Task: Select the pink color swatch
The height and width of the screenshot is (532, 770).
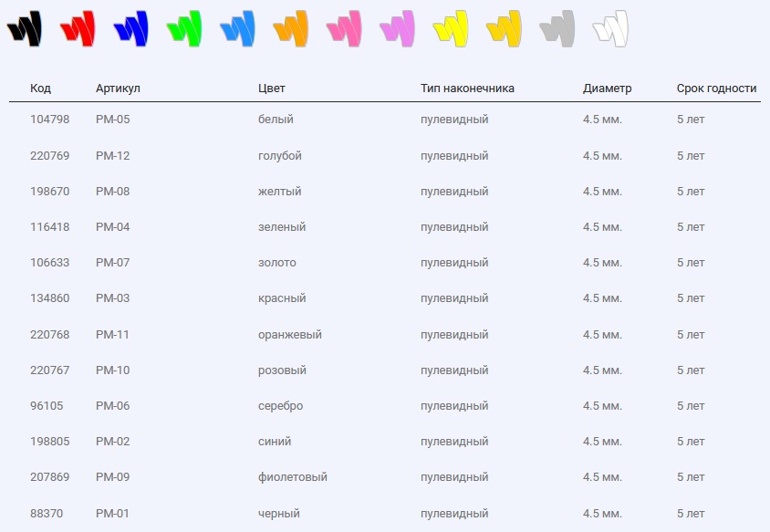Action: (x=344, y=28)
